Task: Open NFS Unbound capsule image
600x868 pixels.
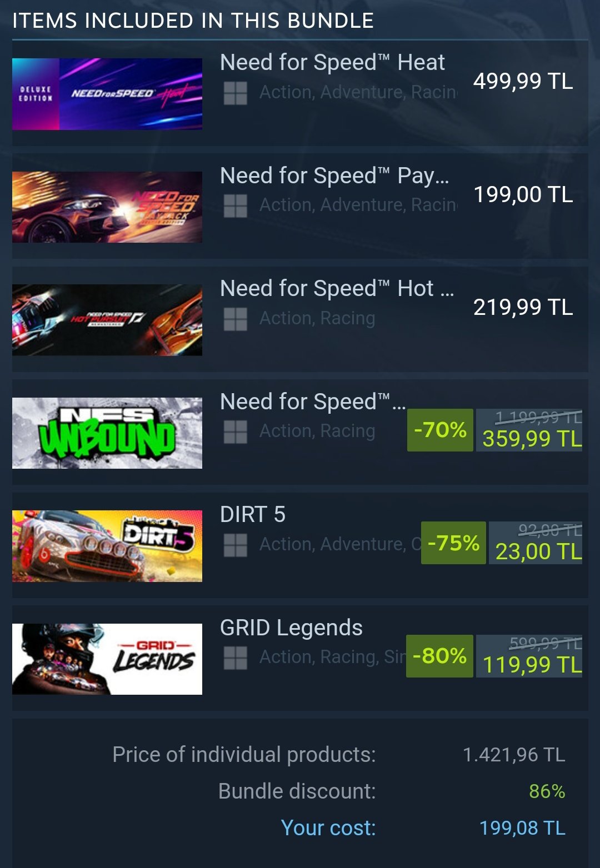Action: (107, 433)
